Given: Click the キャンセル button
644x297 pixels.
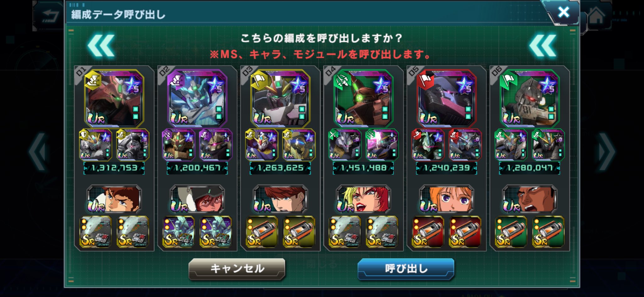Looking at the screenshot, I should [x=237, y=269].
